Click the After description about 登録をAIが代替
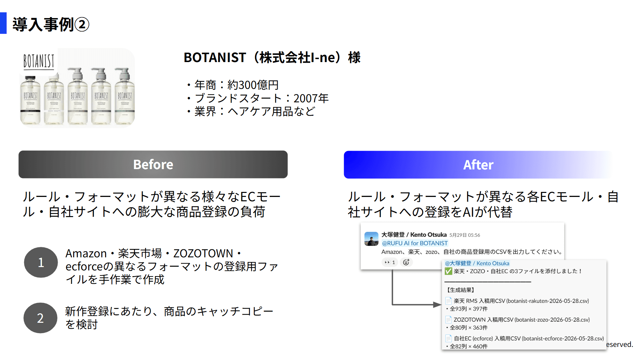644x362 pixels. click(483, 204)
